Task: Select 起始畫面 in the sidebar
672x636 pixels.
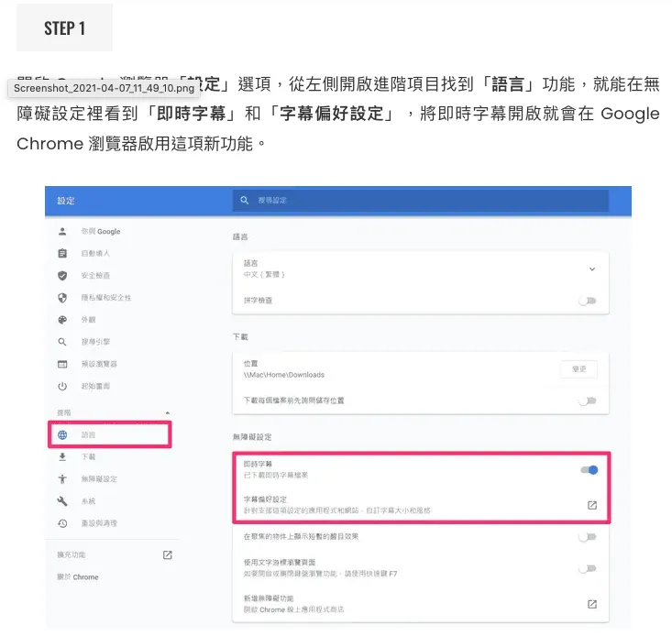Action: coord(95,387)
